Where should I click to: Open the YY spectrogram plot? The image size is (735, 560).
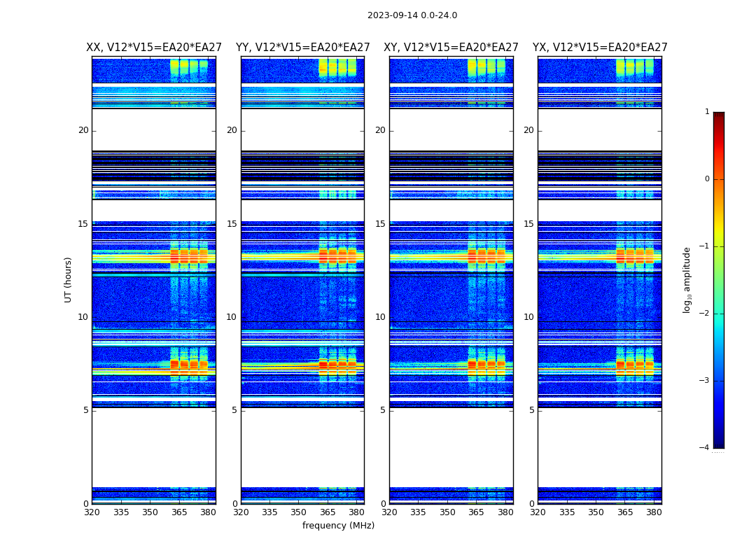302,280
